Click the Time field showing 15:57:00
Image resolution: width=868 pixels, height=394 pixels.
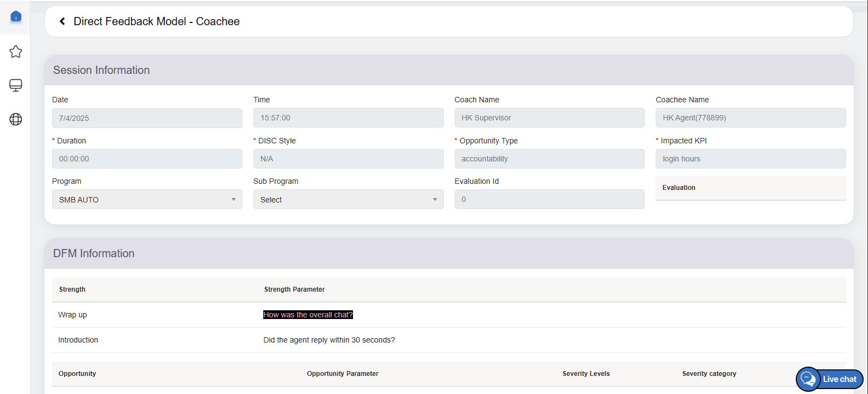348,118
